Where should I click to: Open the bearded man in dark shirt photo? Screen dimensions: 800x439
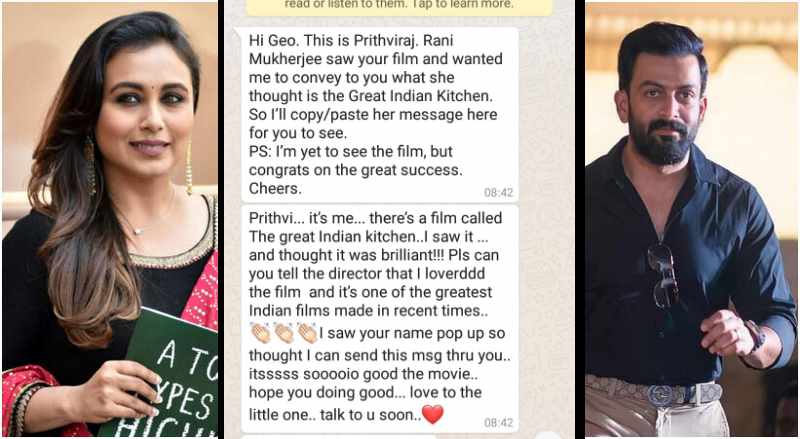(x=691, y=220)
